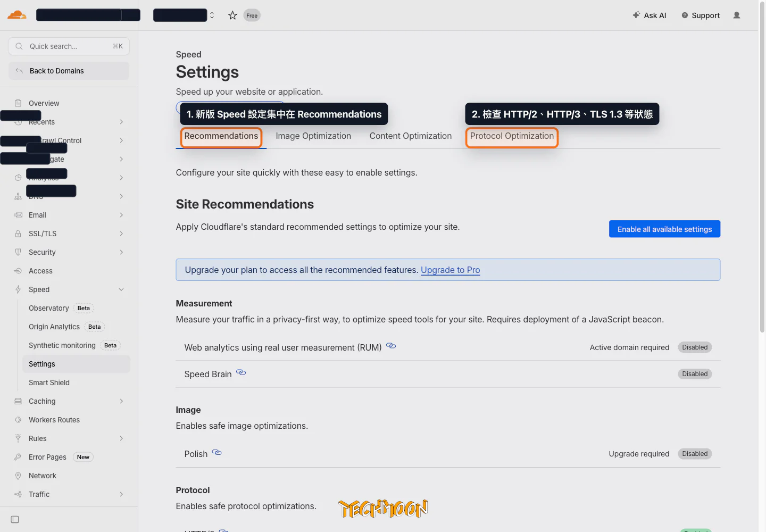Collapse the Speed section chevron
Screen dimensions: 766x532
(x=121, y=289)
